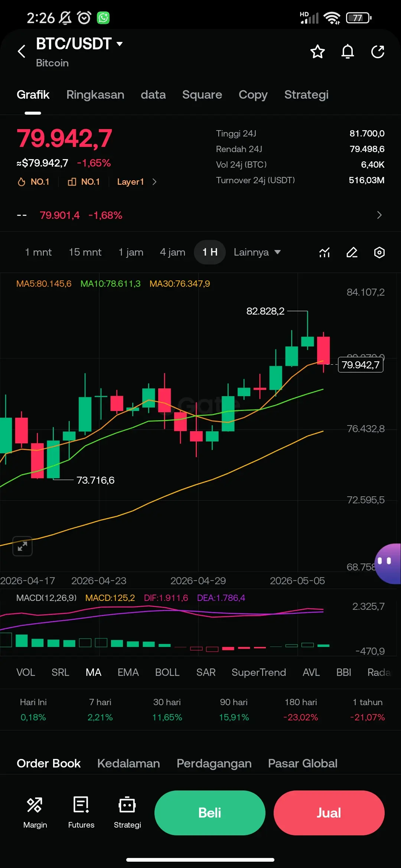401x868 pixels.
Task: Tap the red Jual button
Action: [329, 813]
